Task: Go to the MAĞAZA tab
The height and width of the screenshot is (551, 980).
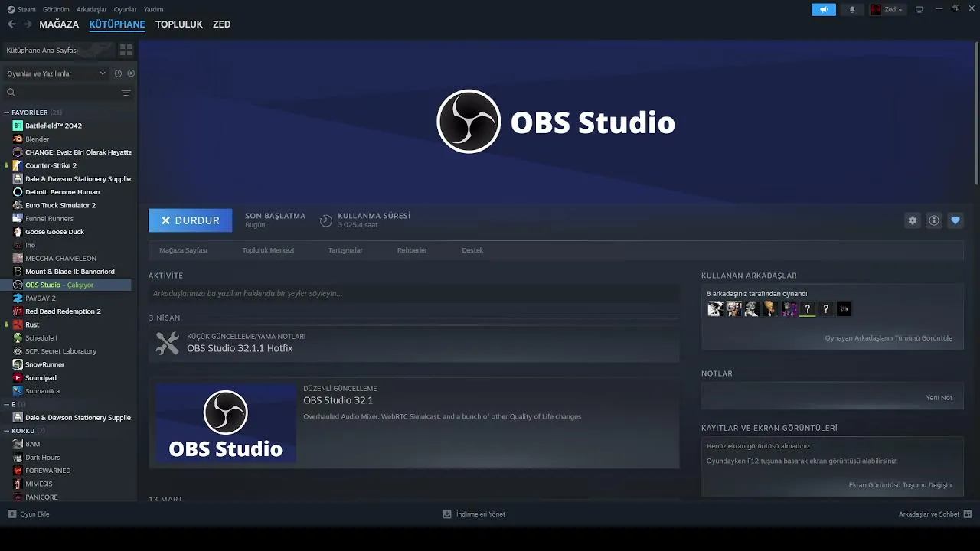Action: [x=59, y=24]
